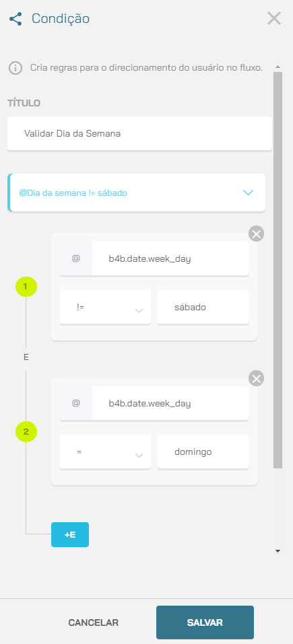This screenshot has width=293, height=644.
Task: Open the '=' operator dropdown
Action: 105,452
